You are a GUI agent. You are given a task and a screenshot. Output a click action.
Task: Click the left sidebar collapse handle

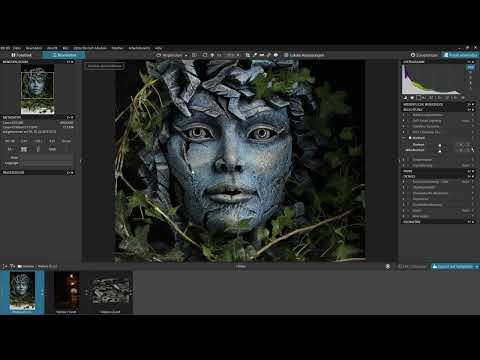80,161
